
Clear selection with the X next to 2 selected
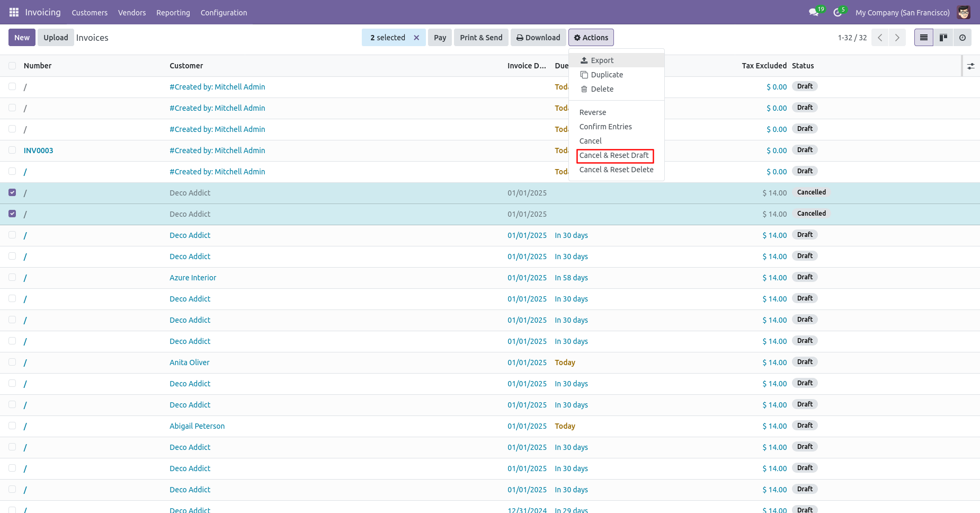416,38
